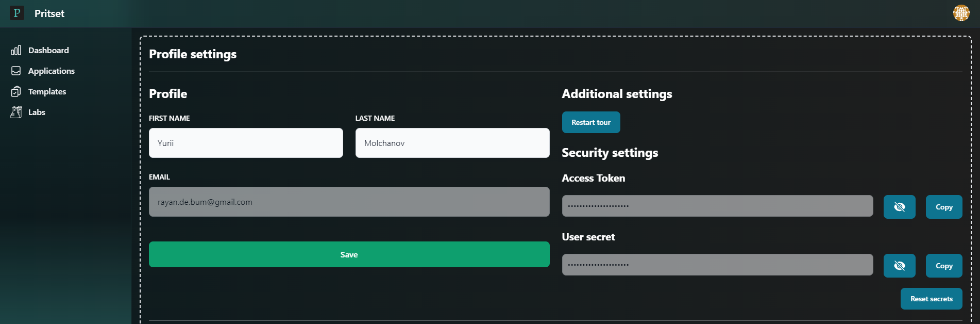Click the Restart tour button
Viewport: 980px width, 324px height.
[x=590, y=122]
